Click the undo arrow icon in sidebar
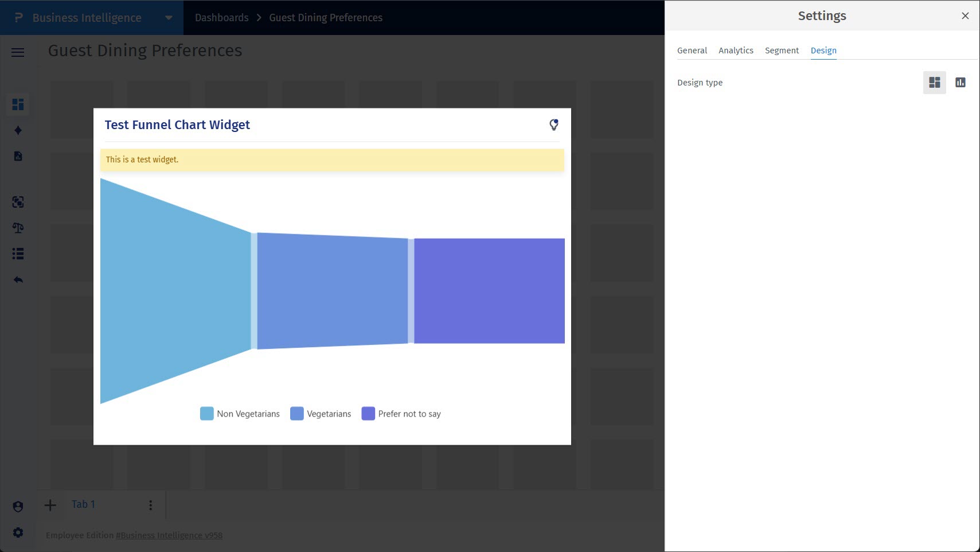The height and width of the screenshot is (552, 980). point(18,279)
